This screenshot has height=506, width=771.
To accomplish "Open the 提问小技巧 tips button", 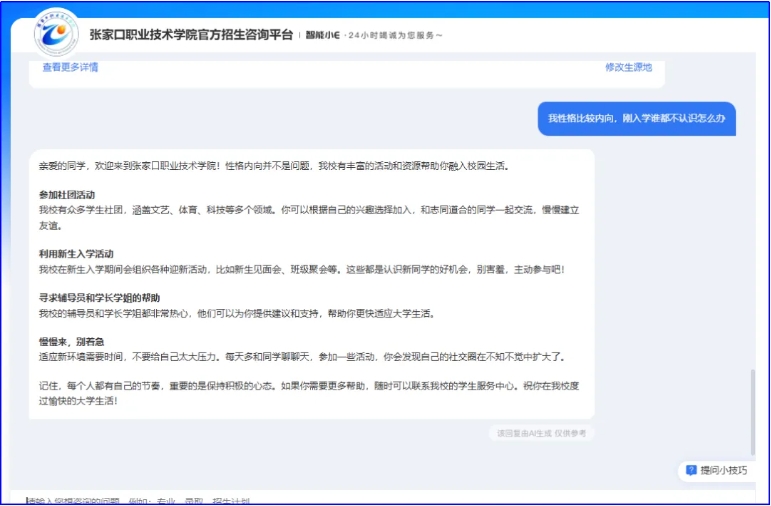I will 717,471.
